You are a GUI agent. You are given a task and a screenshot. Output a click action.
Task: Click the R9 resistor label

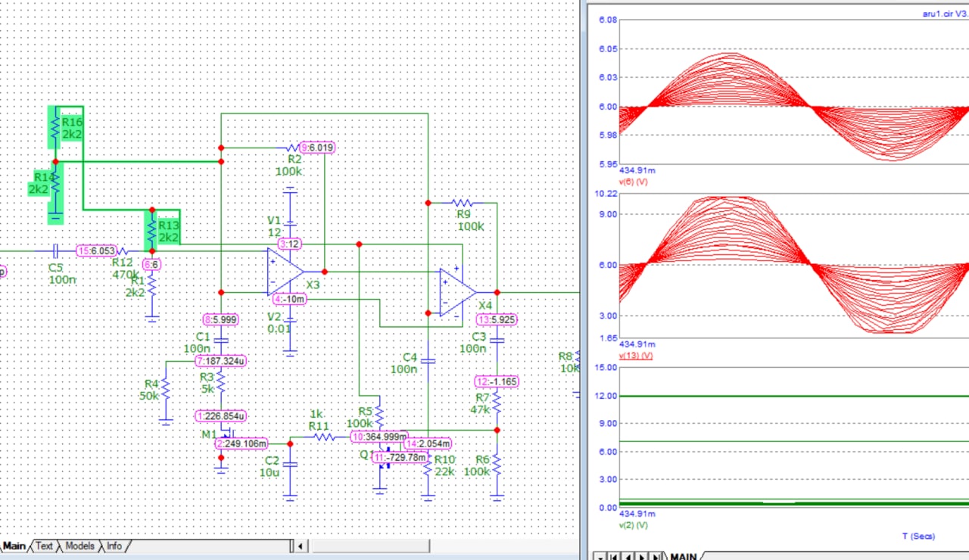[x=463, y=214]
